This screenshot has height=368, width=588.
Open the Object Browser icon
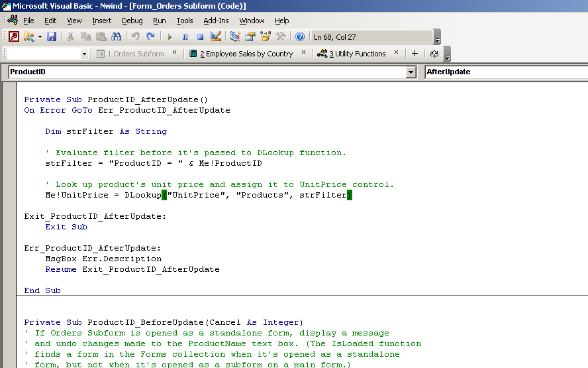click(266, 36)
